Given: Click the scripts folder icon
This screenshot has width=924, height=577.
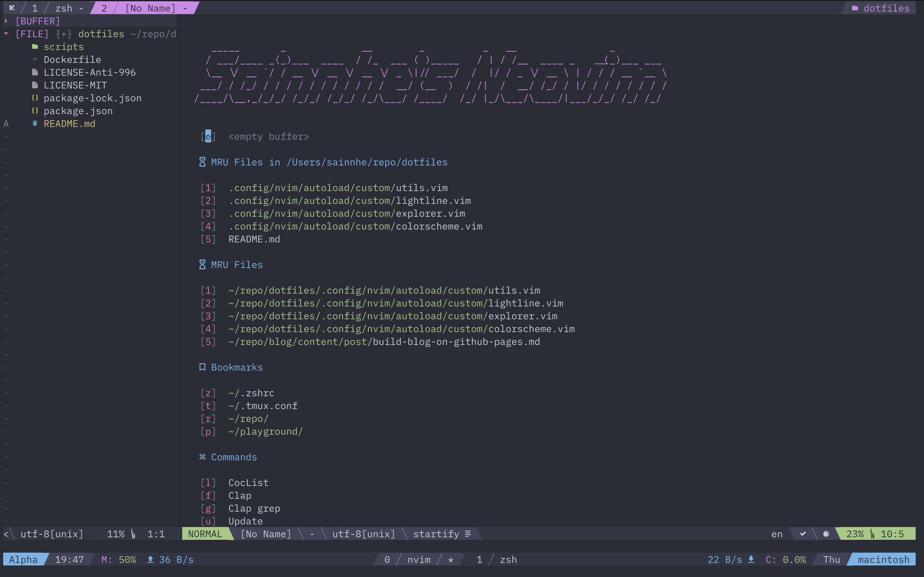Looking at the screenshot, I should tap(35, 46).
